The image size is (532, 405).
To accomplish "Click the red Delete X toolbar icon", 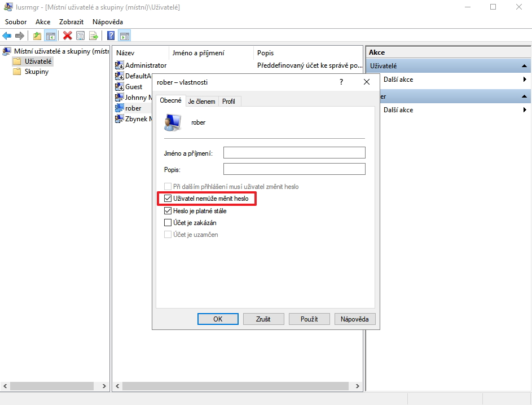I will coord(68,36).
